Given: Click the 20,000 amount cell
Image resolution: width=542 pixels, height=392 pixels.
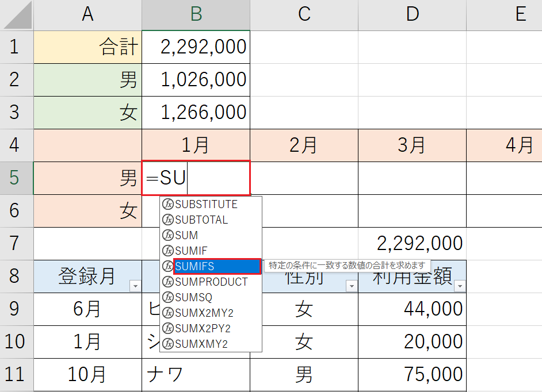Looking at the screenshot, I should (413, 342).
